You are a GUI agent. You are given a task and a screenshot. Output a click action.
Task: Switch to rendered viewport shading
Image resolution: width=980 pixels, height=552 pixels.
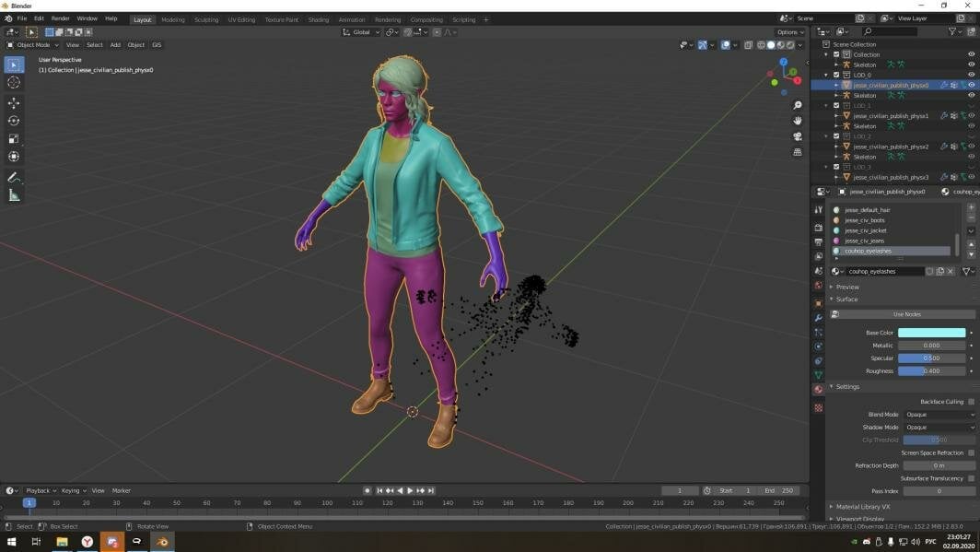(790, 45)
